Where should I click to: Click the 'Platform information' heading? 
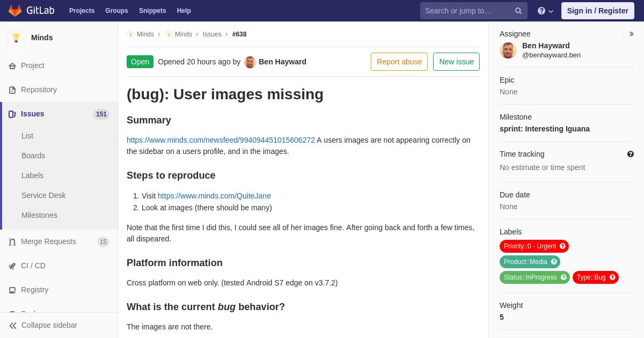coord(174,263)
